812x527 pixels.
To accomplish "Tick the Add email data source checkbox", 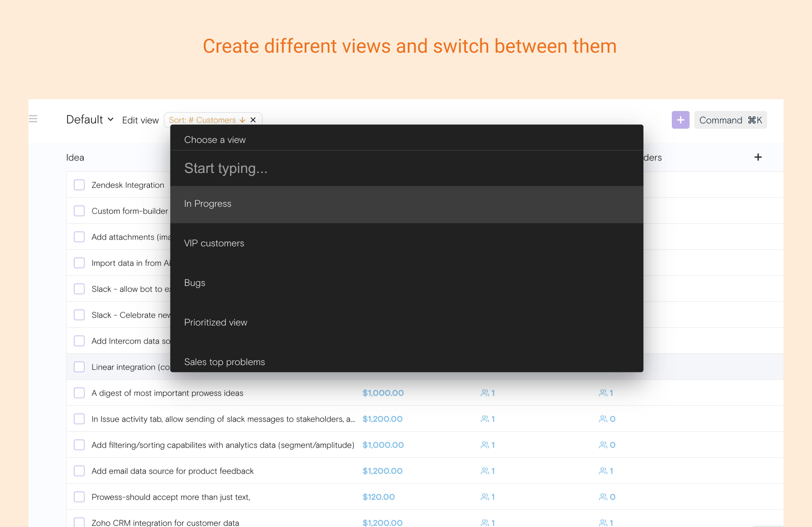I will [x=79, y=471].
